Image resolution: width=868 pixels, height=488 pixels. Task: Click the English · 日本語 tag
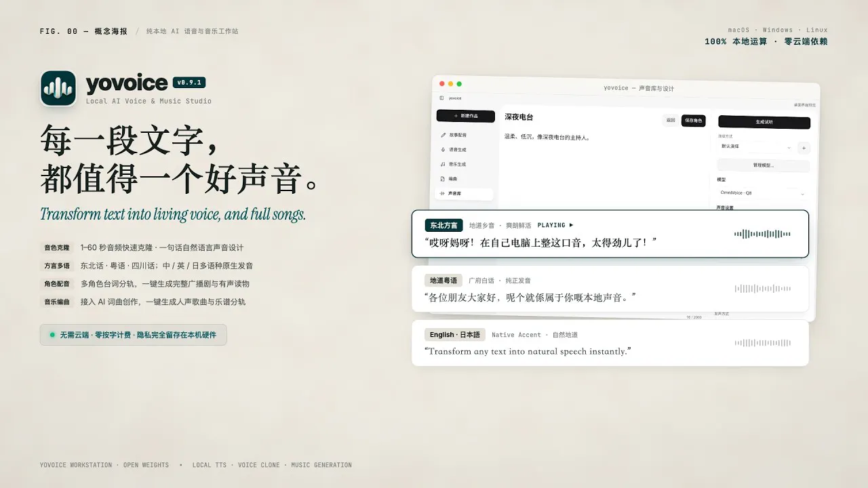pos(455,335)
